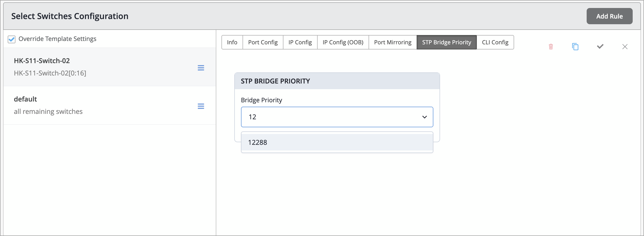The height and width of the screenshot is (236, 644).
Task: Open the IP Config (OOB) tab
Action: pos(343,42)
